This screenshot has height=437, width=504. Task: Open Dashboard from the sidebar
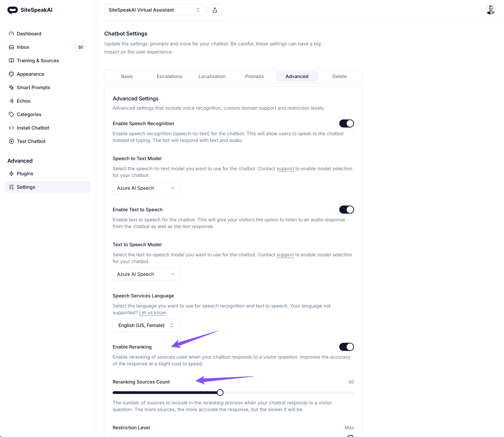(x=29, y=34)
